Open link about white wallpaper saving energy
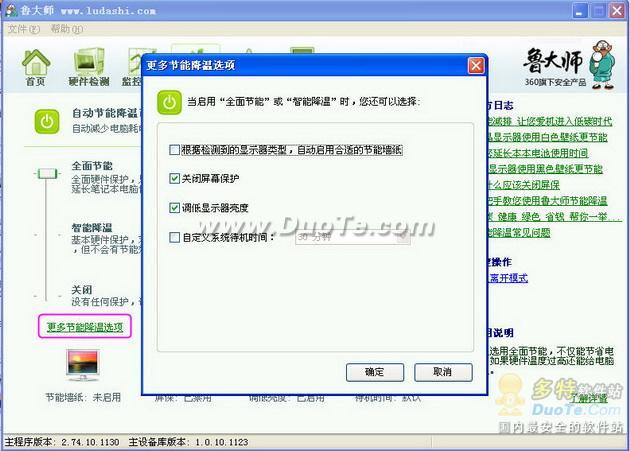Viewport: 630px width, 451px height. point(547,137)
